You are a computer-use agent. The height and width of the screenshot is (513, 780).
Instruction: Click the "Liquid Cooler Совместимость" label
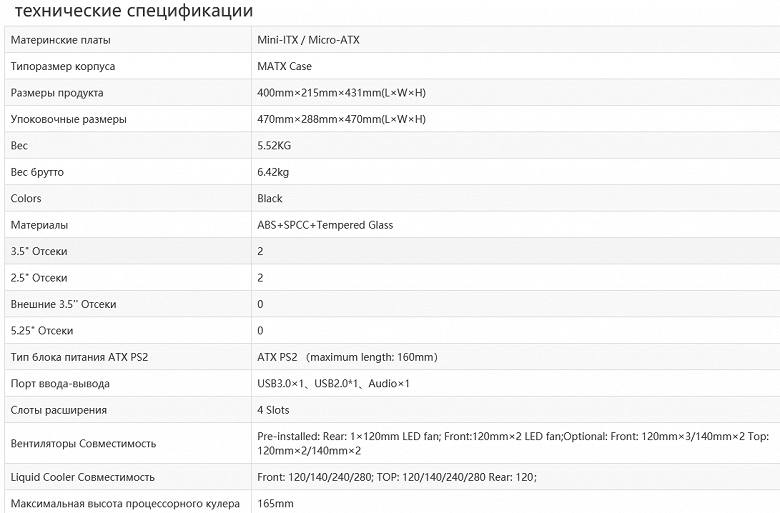(x=82, y=477)
